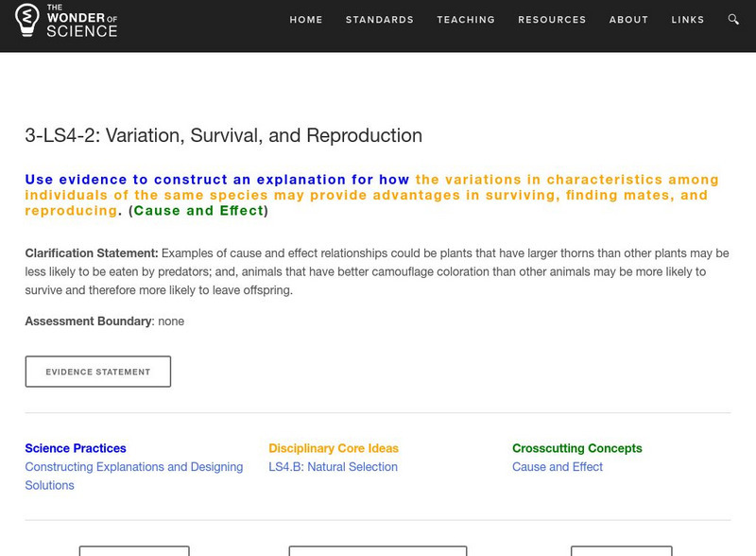Screen dimensions: 756x556
Task: Click Cause and Effect under Crosscutting Concepts
Action: [556, 466]
